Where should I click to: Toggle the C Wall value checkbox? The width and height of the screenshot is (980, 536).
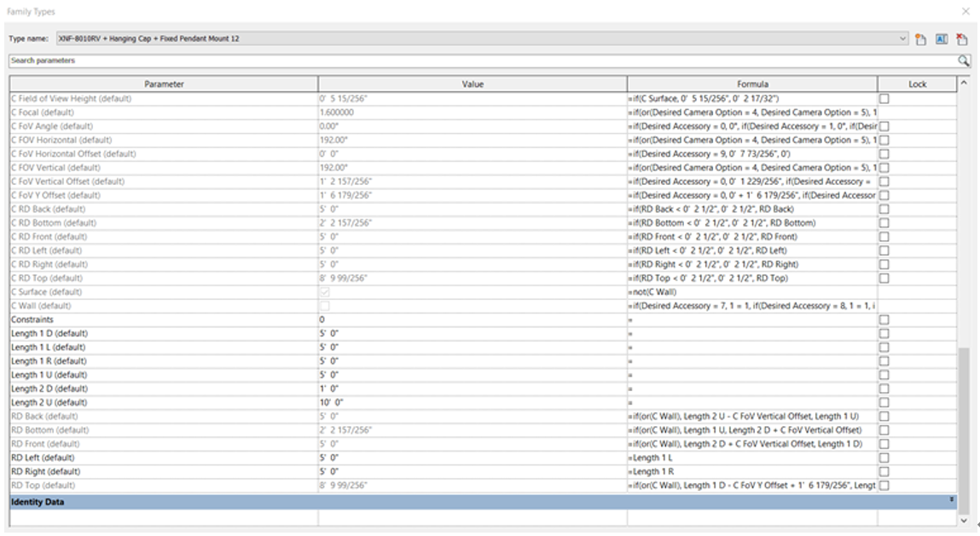pos(323,306)
